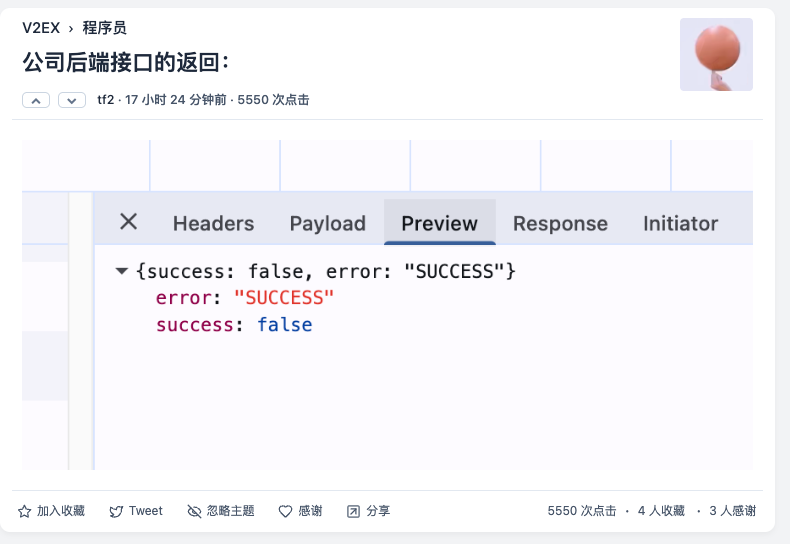
Task: Click the share arrow icon
Action: (353, 511)
